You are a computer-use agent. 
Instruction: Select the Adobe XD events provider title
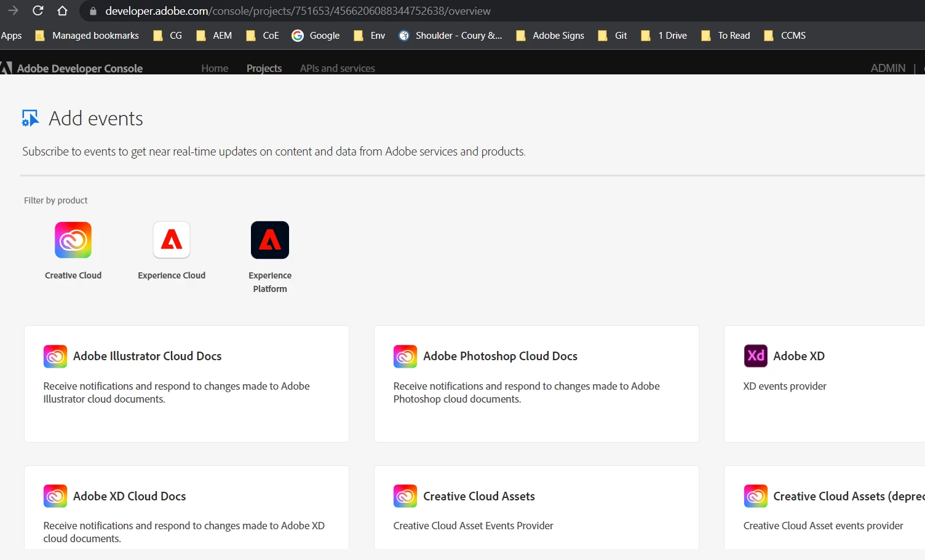[x=799, y=356]
